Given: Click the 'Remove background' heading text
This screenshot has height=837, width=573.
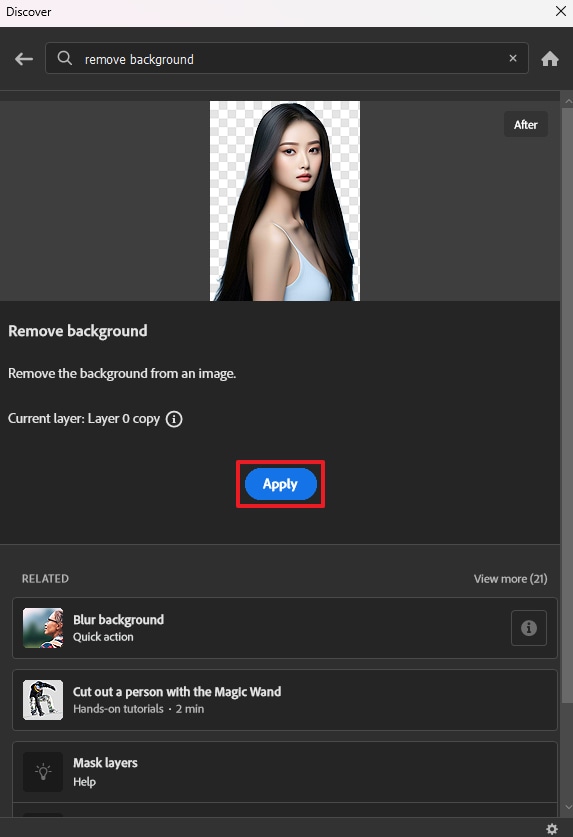Looking at the screenshot, I should coord(78,331).
